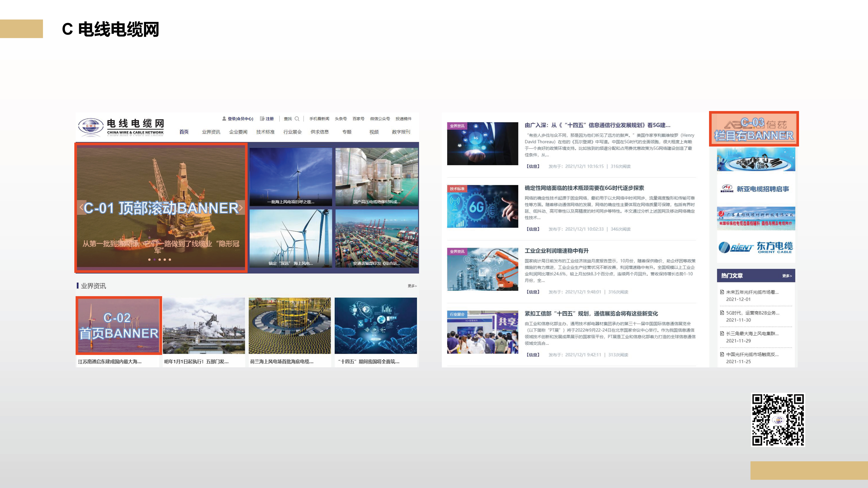Screen dimensions: 868x488
Task: Select the last carousel indicator dot
Action: [170, 260]
